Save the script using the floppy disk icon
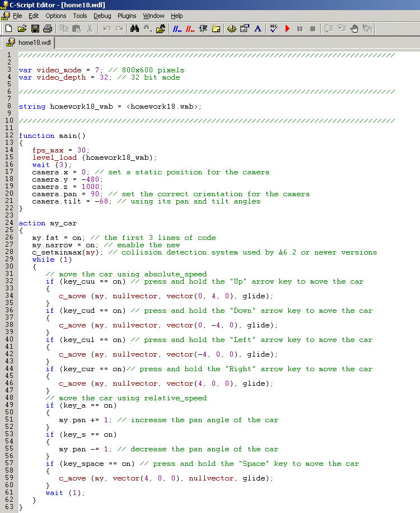Screen dimensions: 420x513 coord(35,28)
